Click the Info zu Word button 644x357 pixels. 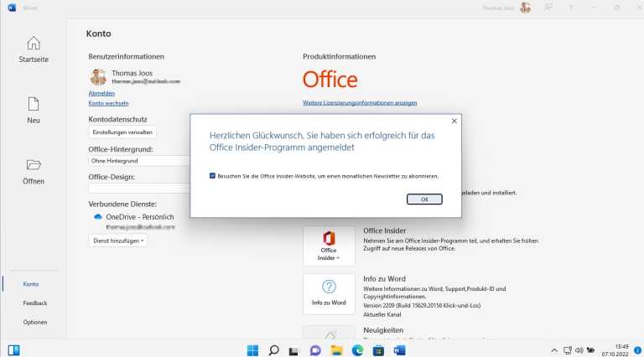click(329, 294)
